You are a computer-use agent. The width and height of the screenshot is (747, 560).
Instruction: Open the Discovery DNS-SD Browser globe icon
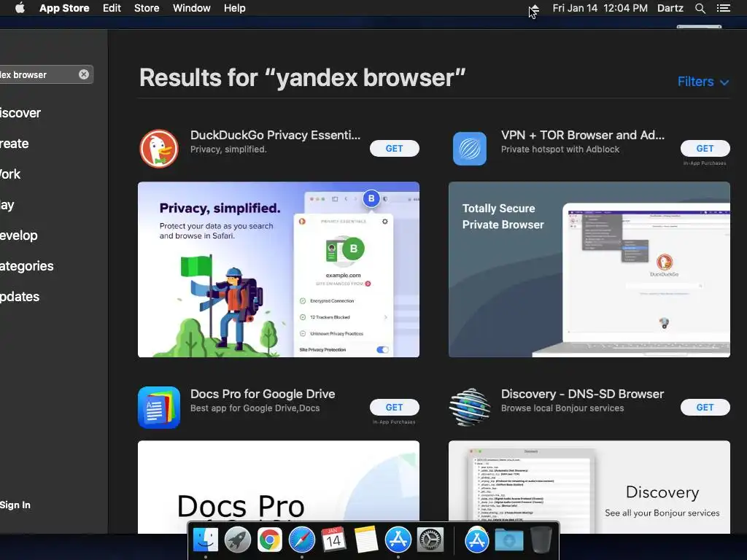coord(470,407)
